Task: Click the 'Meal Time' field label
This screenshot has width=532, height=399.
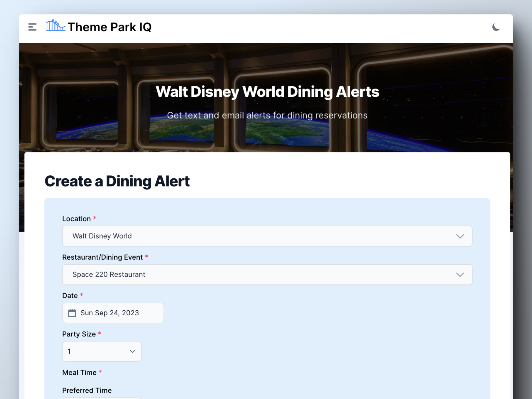Action: coord(79,373)
